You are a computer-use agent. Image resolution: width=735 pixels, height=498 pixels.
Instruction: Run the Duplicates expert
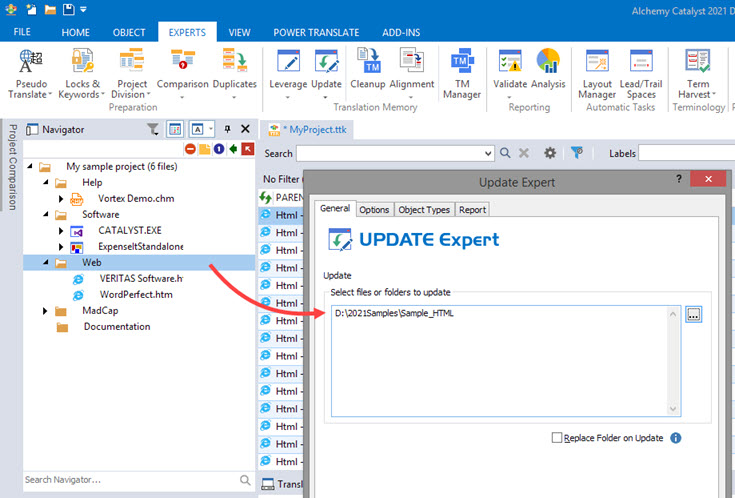coord(234,74)
